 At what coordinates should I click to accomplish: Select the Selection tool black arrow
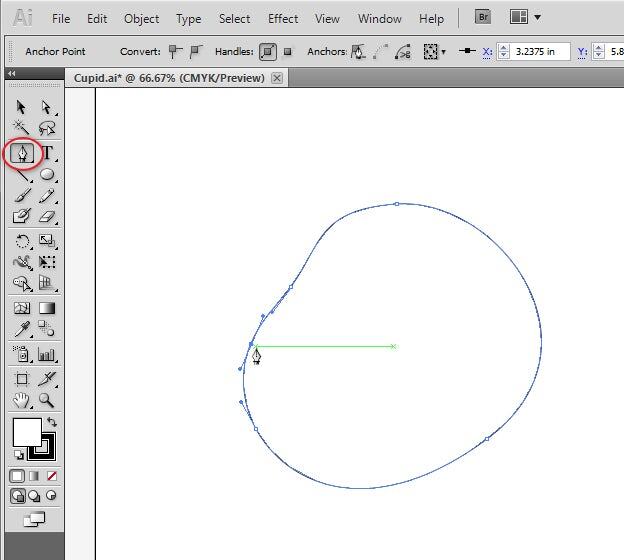[21, 107]
